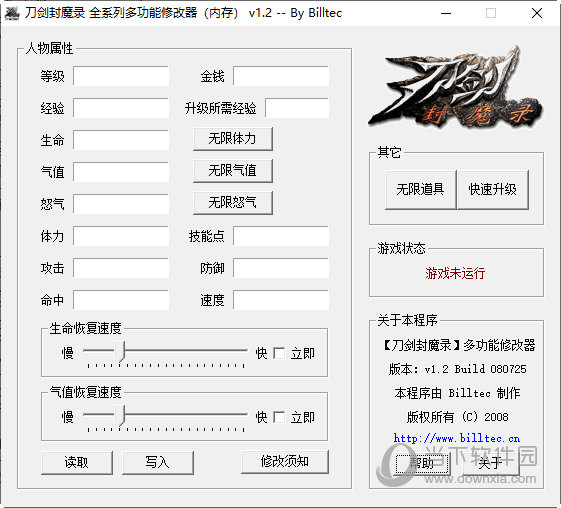Close the trainer window

(537, 14)
